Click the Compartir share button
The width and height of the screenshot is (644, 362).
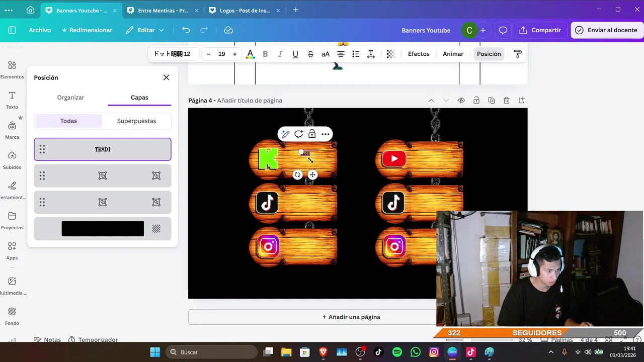tap(540, 30)
